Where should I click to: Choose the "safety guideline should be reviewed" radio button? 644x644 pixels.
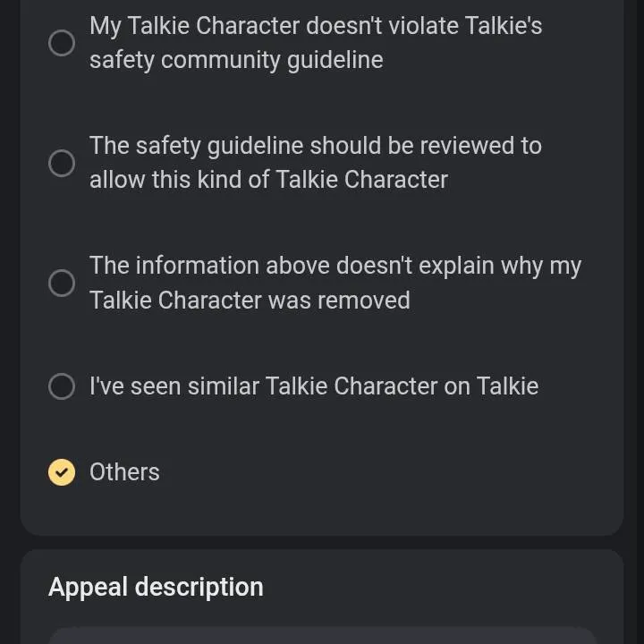(x=62, y=163)
